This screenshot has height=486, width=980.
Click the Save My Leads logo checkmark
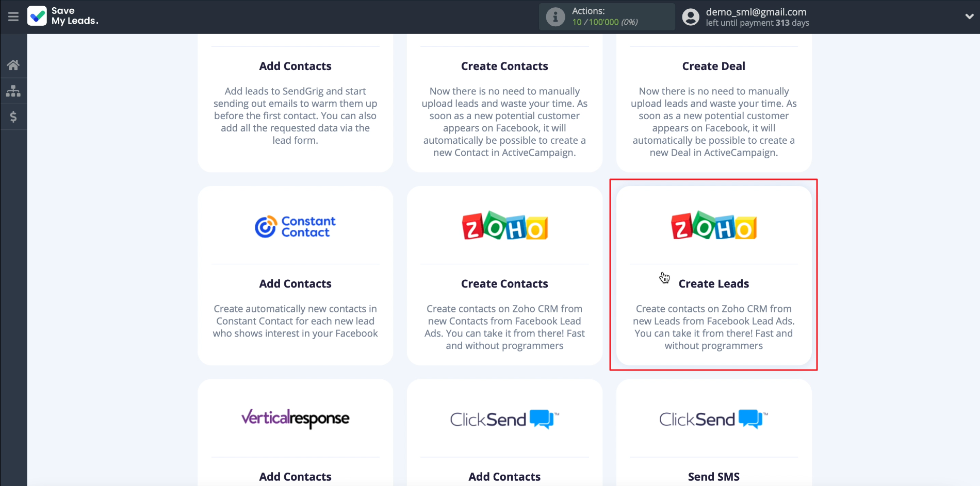(37, 16)
